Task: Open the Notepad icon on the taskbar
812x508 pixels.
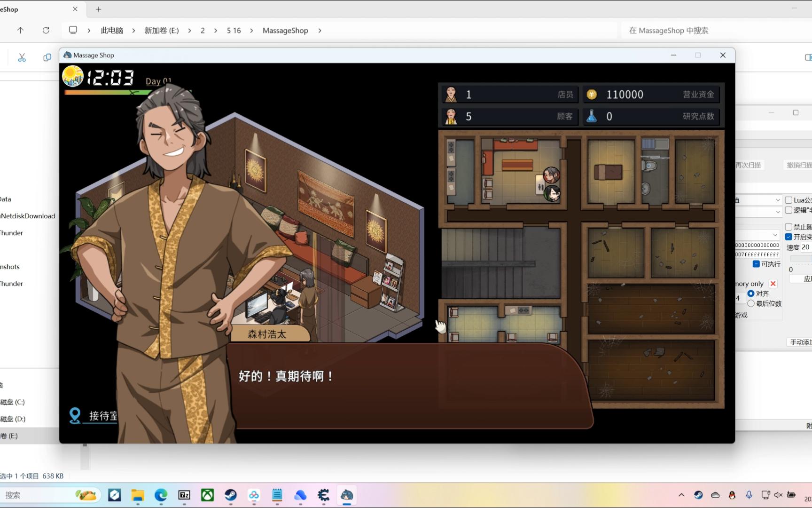Action: click(277, 495)
